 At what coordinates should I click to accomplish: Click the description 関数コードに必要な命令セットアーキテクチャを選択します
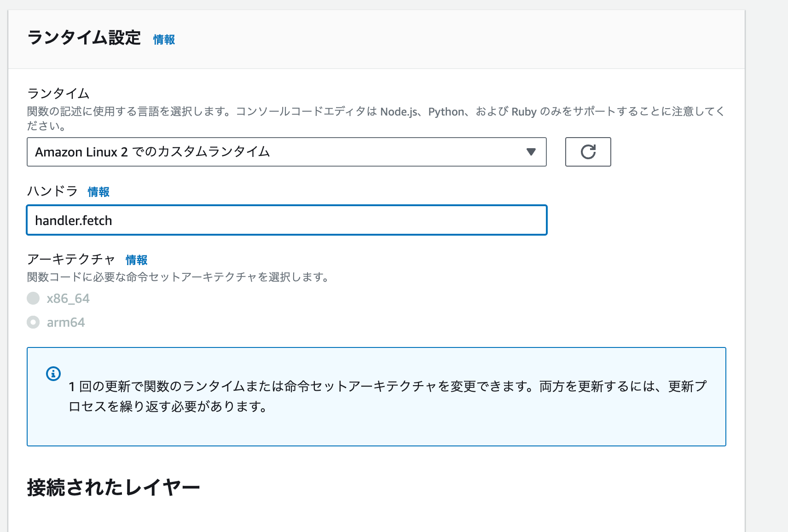(x=178, y=277)
